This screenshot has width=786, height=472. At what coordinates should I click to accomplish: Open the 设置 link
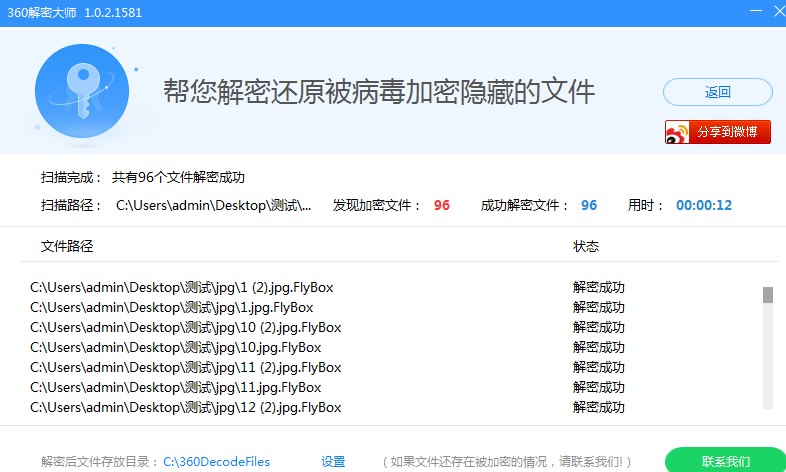(x=333, y=461)
